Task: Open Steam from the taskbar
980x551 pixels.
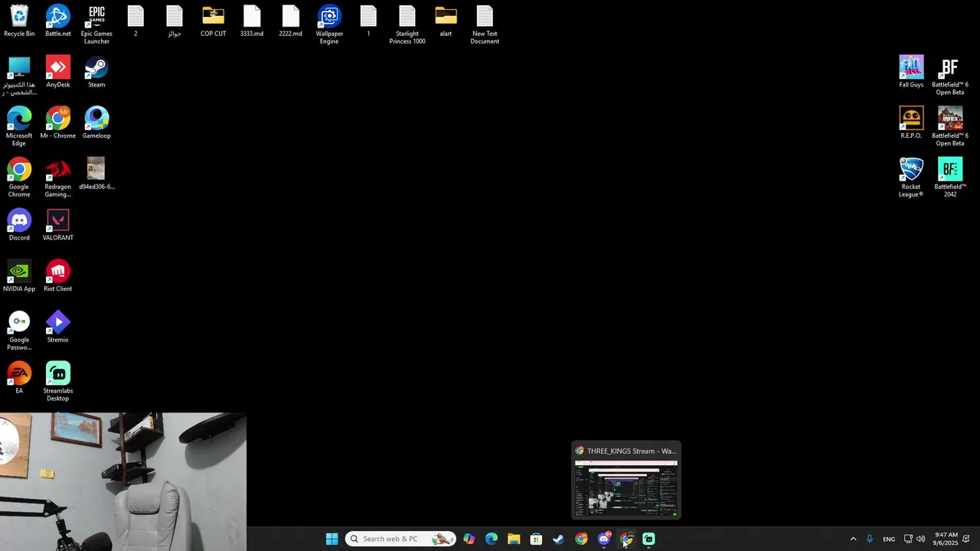Action: (x=559, y=539)
